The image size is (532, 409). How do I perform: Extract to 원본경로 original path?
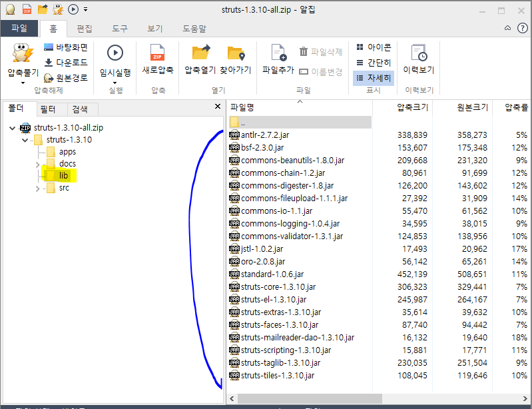pyautogui.click(x=66, y=78)
